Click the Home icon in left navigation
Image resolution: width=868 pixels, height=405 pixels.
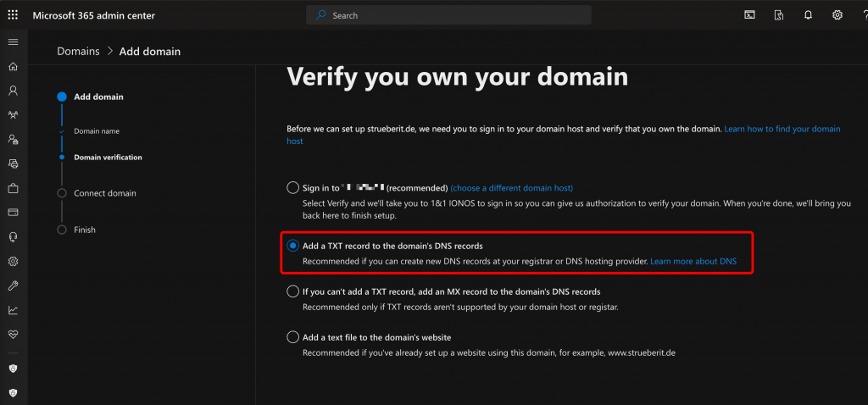click(13, 66)
